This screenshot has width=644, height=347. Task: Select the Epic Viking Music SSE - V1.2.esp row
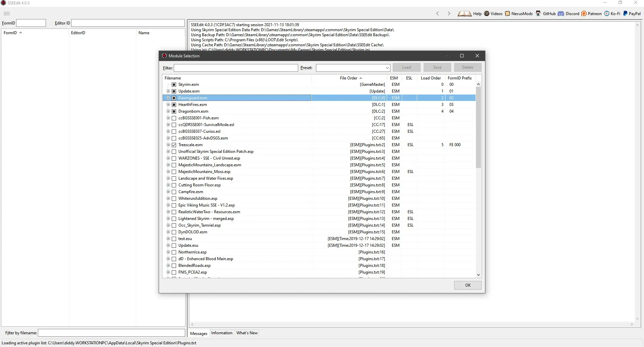tap(319, 205)
